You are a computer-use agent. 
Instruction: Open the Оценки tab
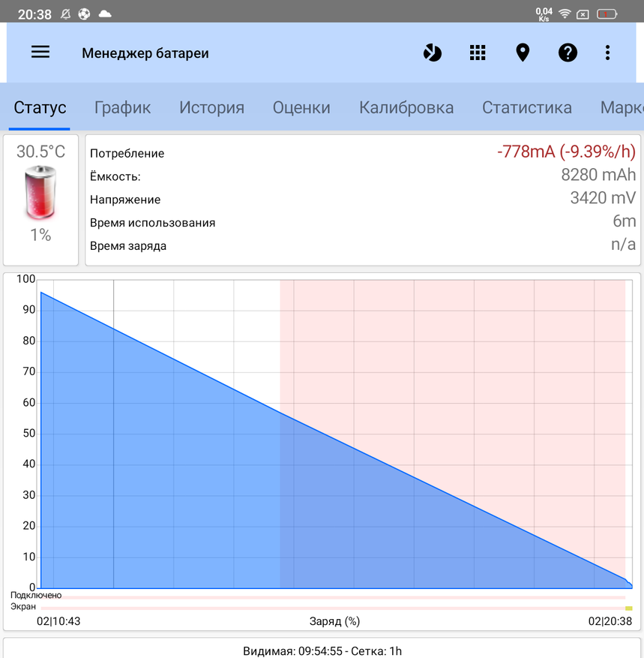pyautogui.click(x=301, y=107)
